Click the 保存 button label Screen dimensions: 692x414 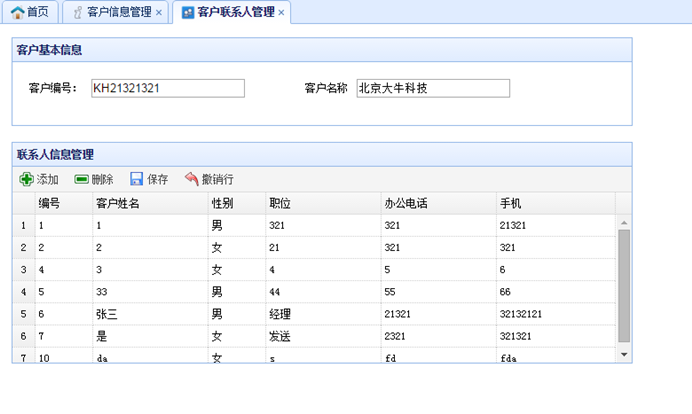click(x=158, y=179)
